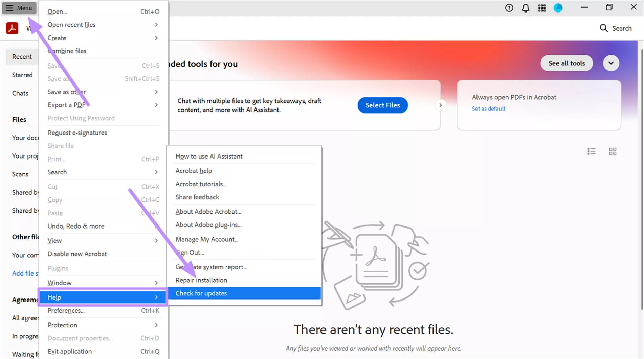Select Generate system report...
644x359 pixels.
244,267
